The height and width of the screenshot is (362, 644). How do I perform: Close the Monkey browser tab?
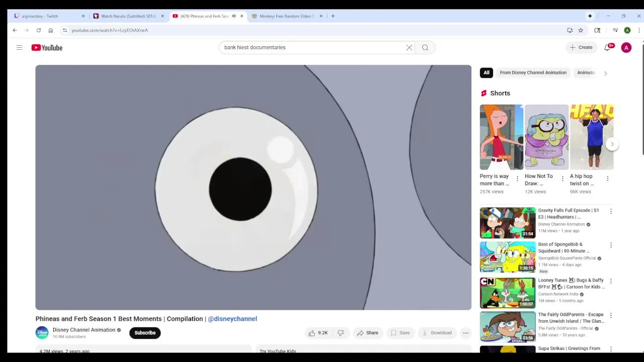(x=320, y=16)
